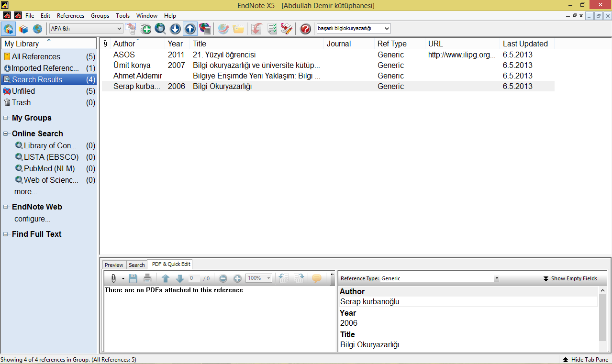
Task: Click the Insert Citation red arrow icon
Action: click(256, 29)
